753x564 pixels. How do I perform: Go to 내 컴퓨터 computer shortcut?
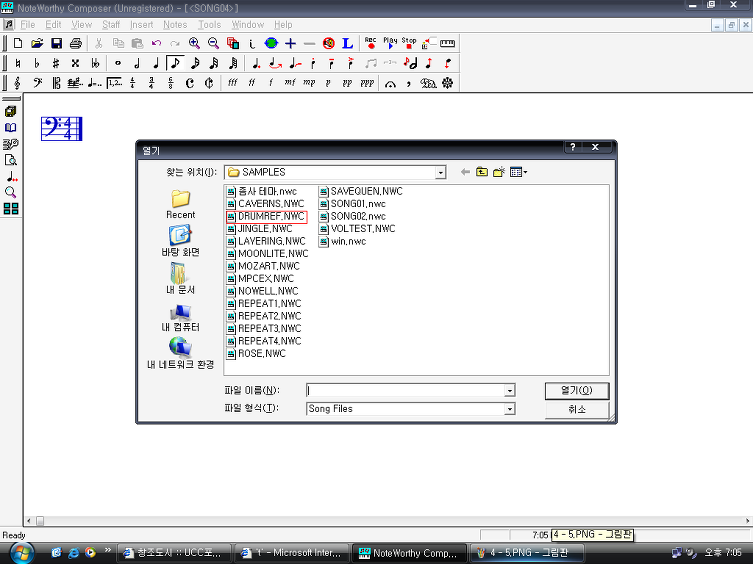click(181, 317)
